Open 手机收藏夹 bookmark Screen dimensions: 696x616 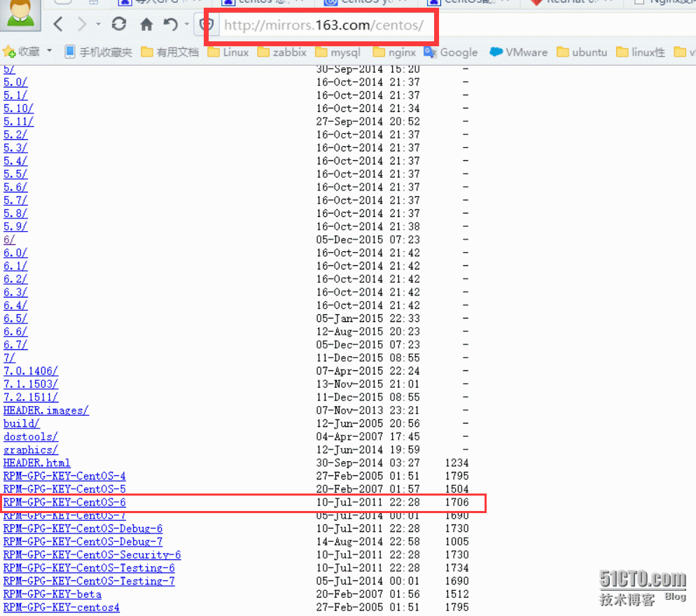98,52
